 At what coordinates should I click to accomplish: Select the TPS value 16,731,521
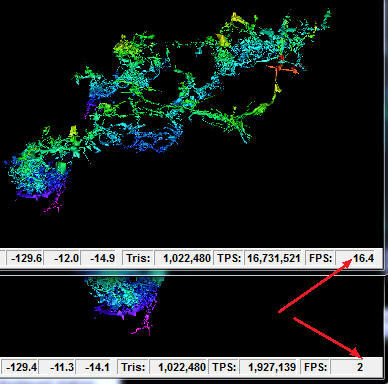(x=273, y=258)
